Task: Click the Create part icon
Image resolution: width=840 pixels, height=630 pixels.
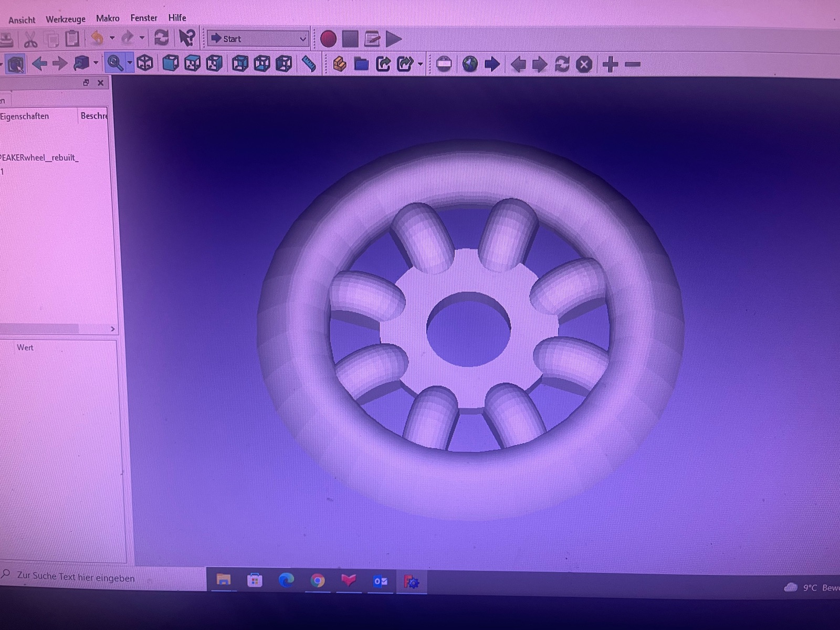Action: coord(340,65)
